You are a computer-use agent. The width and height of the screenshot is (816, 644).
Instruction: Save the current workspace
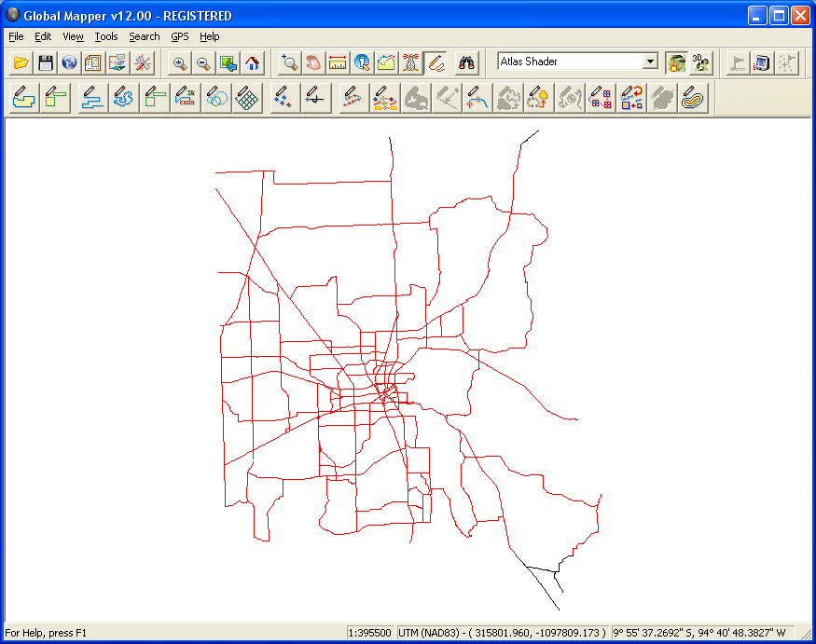coord(45,62)
